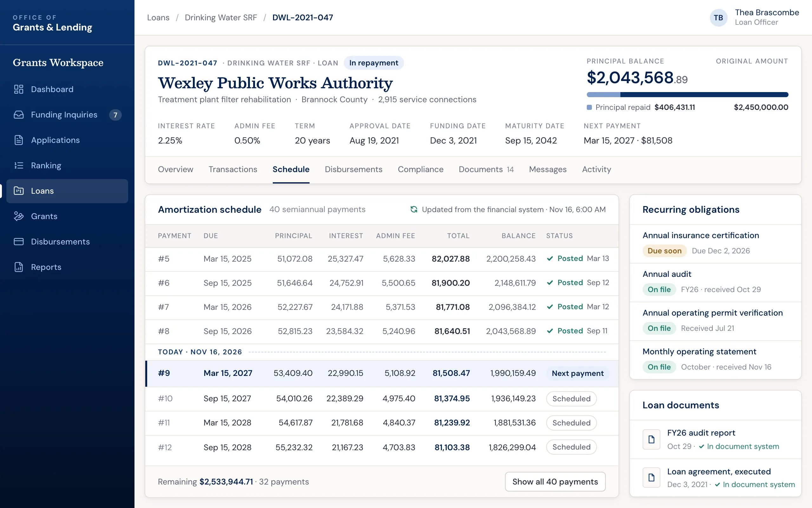Click FY26 audit report document system checkmark

pos(702,446)
